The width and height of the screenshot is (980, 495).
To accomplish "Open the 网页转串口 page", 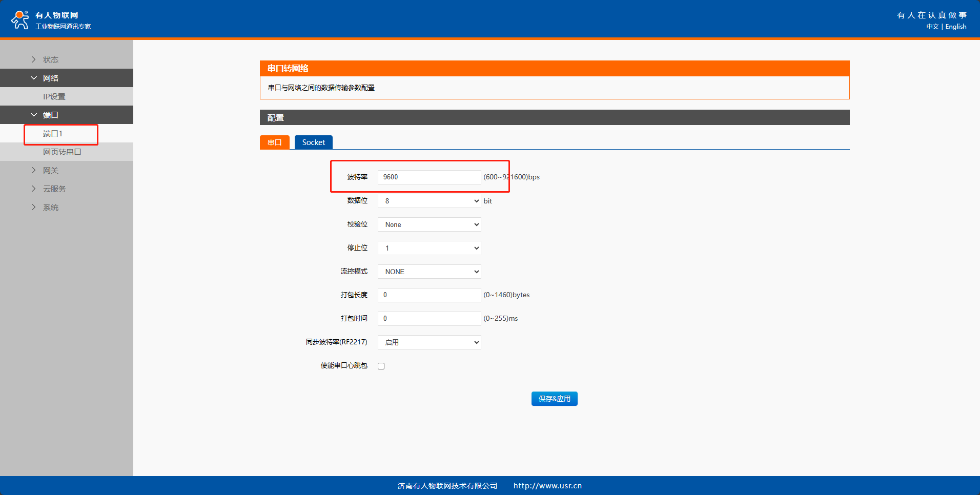I will tap(62, 152).
